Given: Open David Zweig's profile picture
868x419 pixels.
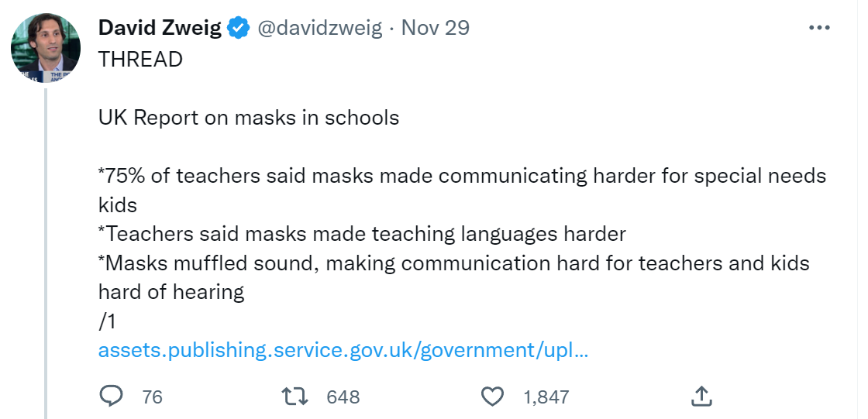Looking at the screenshot, I should tap(46, 47).
